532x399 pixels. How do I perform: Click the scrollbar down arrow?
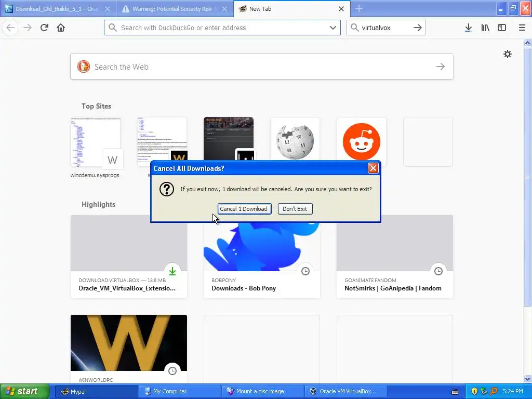528,379
